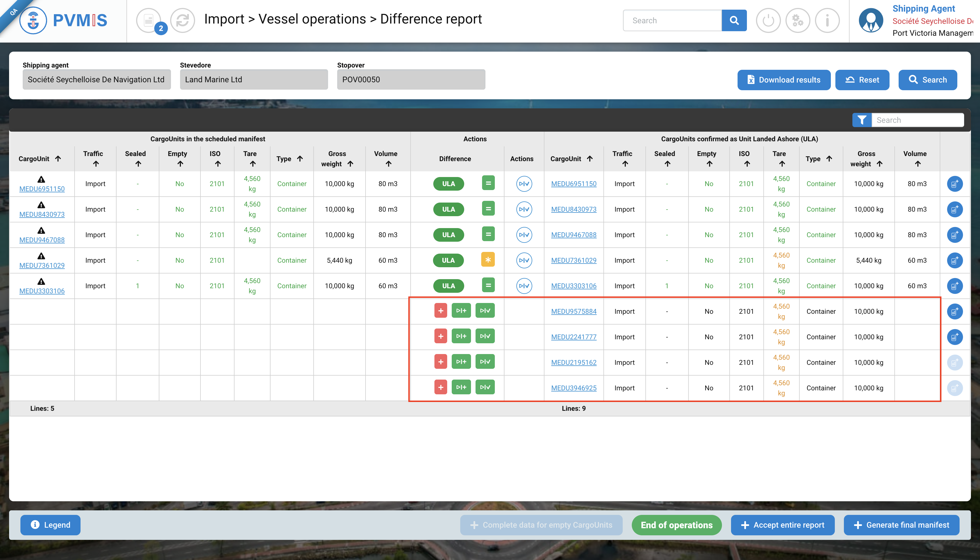Open Vessel operations breadcrumb item
980x560 pixels.
coord(312,19)
